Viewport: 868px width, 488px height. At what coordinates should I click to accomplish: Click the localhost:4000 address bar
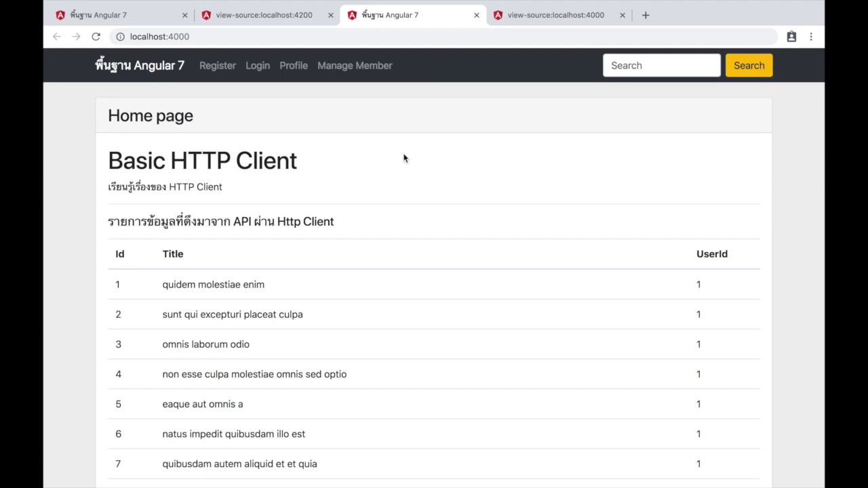pyautogui.click(x=443, y=37)
